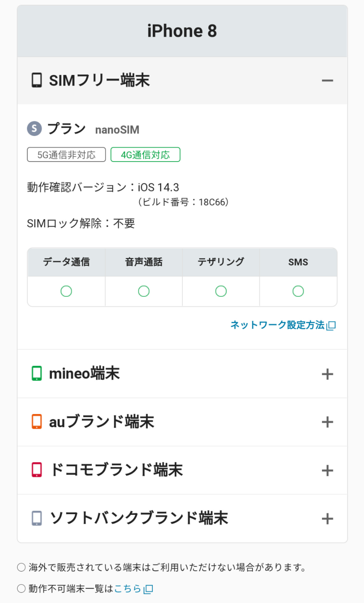Click the green mineo端末 phone icon

click(37, 373)
